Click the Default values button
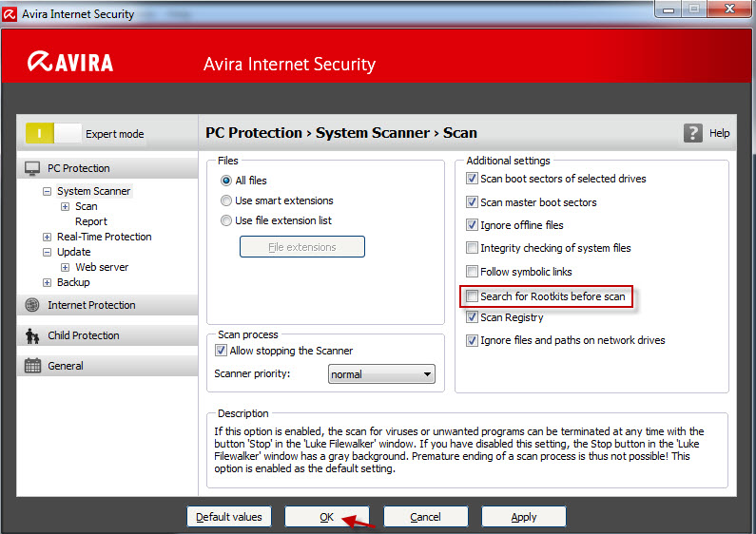The width and height of the screenshot is (756, 534). 229,517
